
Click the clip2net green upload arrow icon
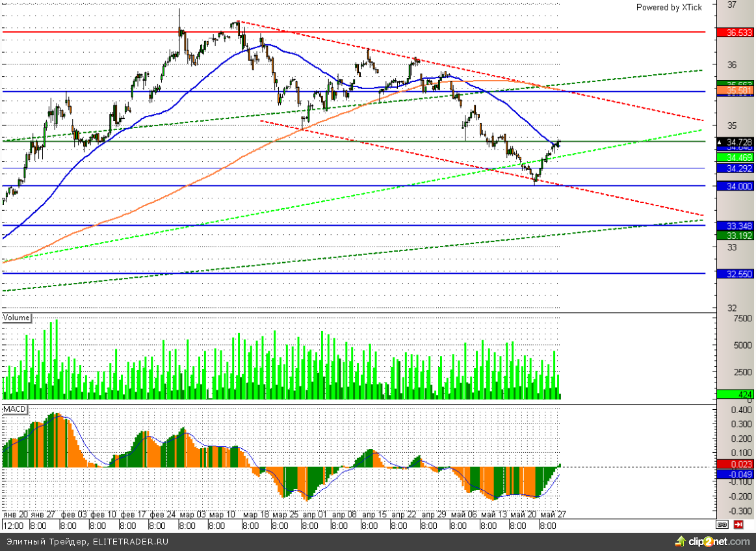point(680,541)
